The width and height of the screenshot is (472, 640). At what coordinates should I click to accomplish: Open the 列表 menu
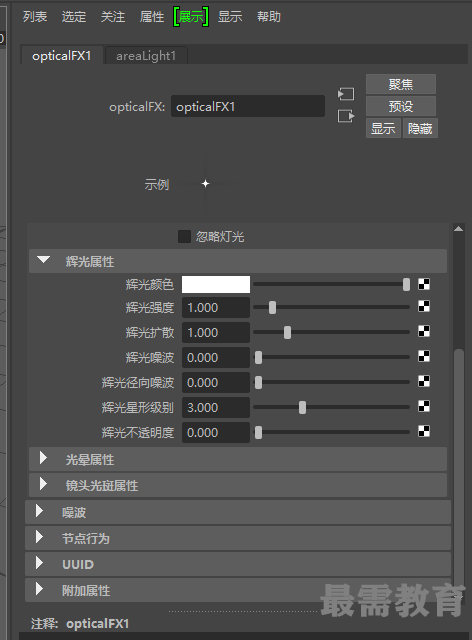35,17
